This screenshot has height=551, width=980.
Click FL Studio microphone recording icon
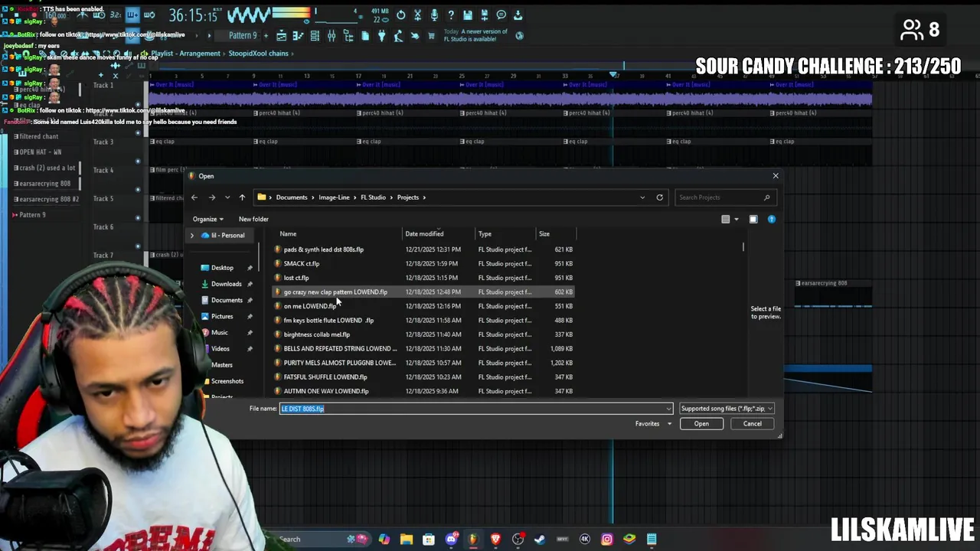[434, 15]
